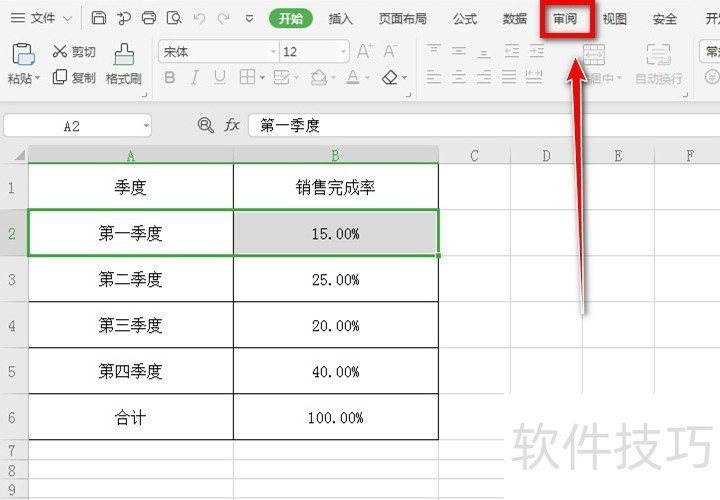Screen dimensions: 720x500
Task: Expand quick access toolbar customize arrow
Action: (249, 19)
